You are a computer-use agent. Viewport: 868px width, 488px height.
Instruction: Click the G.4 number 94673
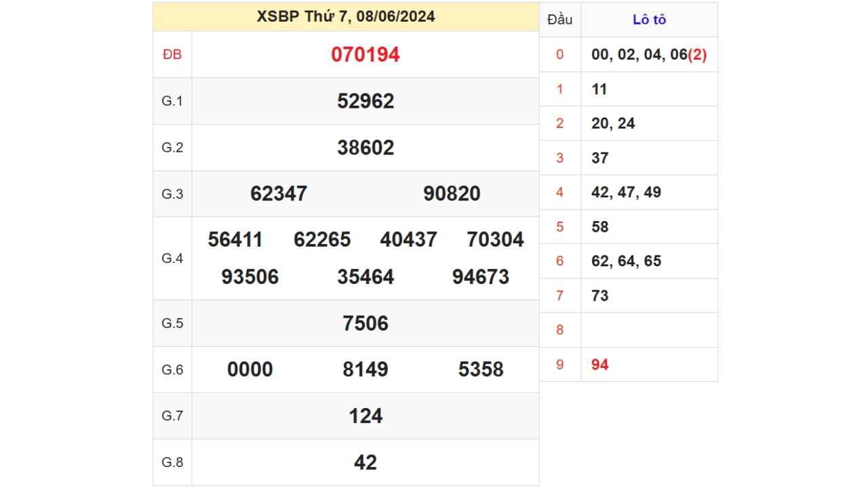coord(481,277)
